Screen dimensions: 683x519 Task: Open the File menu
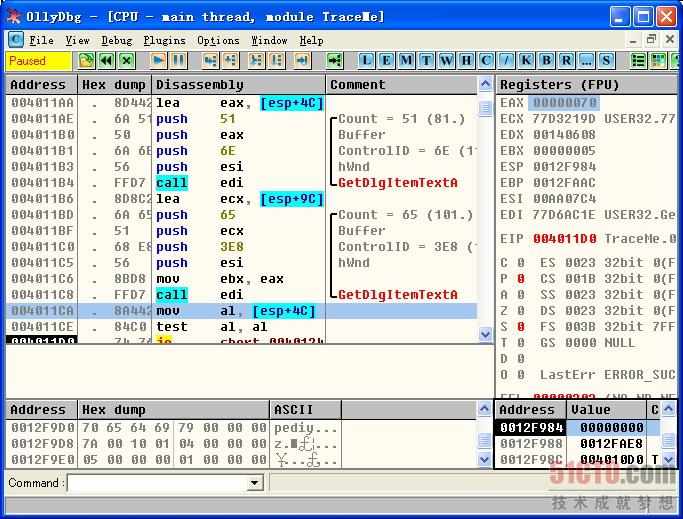[x=41, y=41]
